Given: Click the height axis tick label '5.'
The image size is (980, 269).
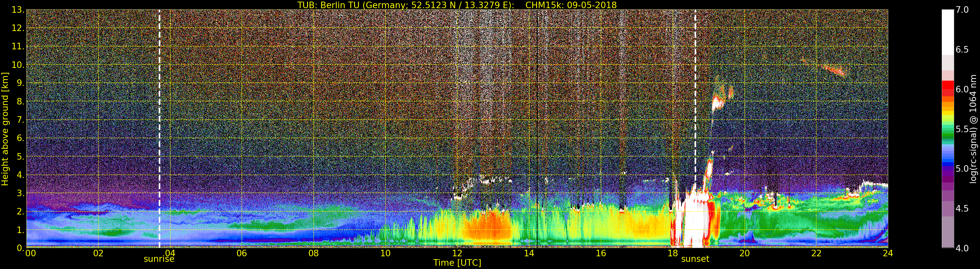Looking at the screenshot, I should (x=20, y=156).
